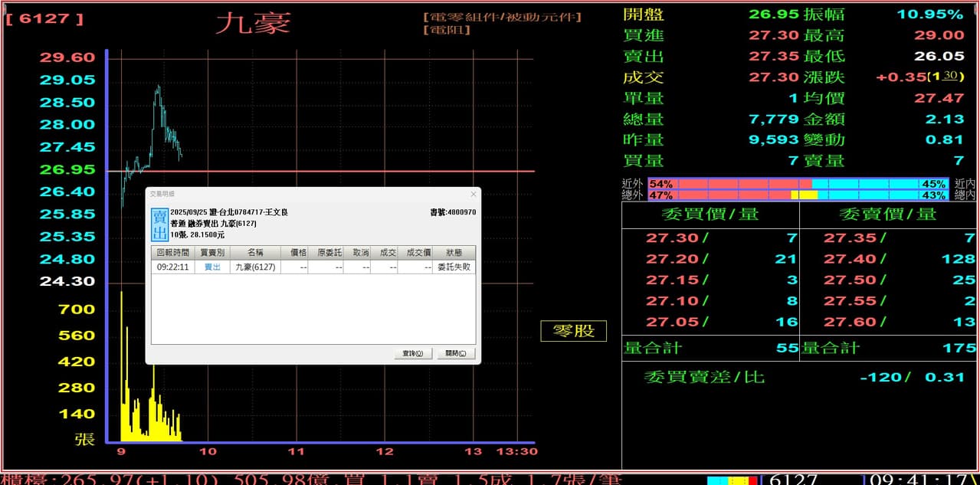The height and width of the screenshot is (485, 980).
Task: Click the 10 o'clock time axis label
Action: 208,451
